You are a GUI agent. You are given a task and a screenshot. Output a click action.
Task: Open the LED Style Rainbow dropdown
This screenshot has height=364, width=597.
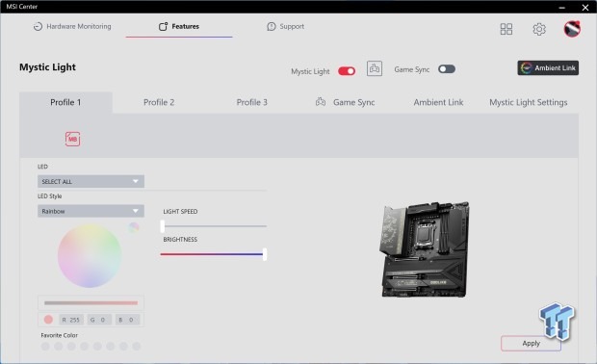[x=91, y=211]
